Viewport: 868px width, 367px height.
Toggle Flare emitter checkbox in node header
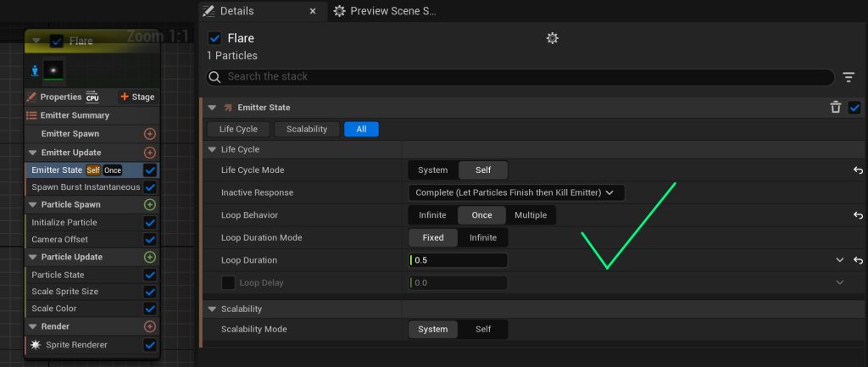[57, 41]
